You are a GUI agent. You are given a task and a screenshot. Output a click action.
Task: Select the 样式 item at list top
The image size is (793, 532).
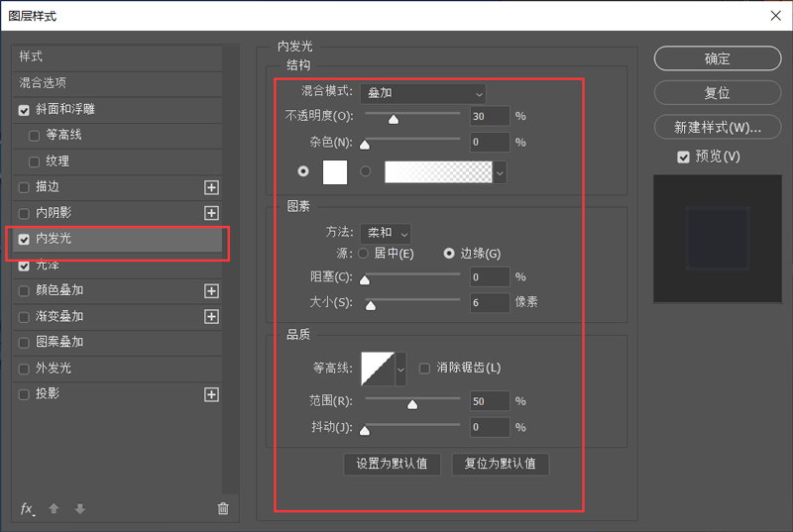point(31,56)
